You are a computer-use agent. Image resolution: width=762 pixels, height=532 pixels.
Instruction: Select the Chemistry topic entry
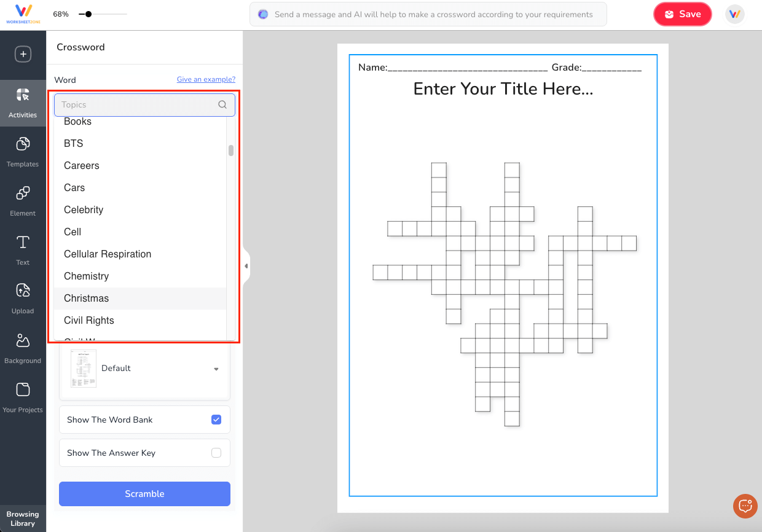(86, 276)
